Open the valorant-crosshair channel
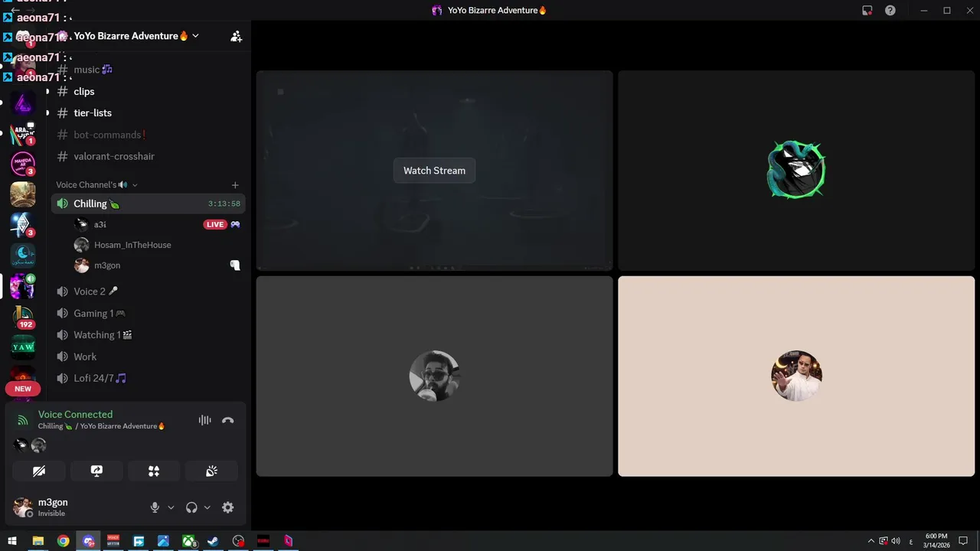 149,156
